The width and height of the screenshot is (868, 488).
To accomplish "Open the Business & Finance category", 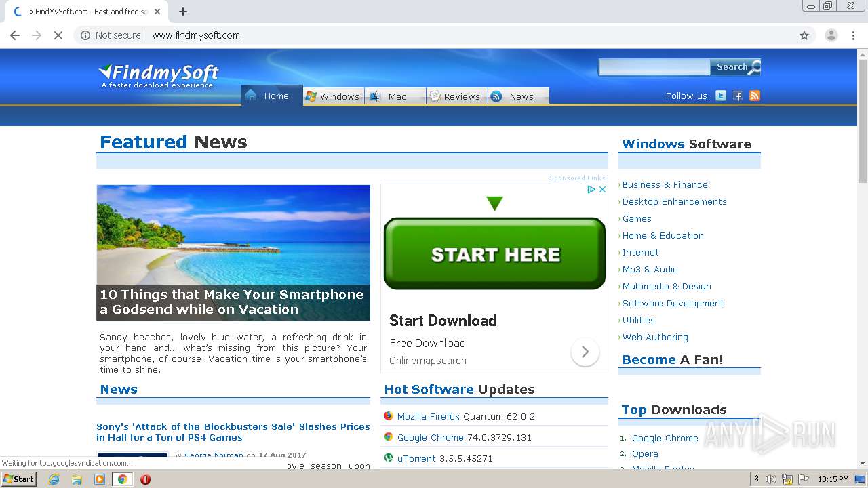I will 665,184.
